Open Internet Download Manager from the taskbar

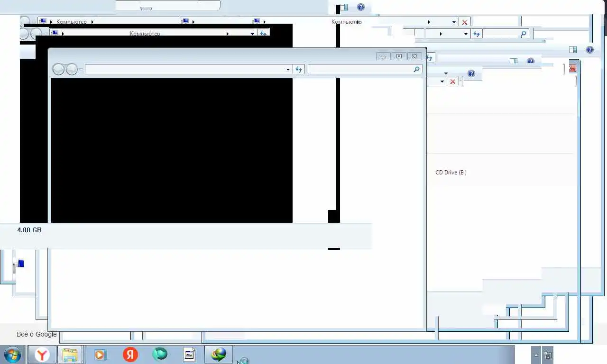click(x=219, y=354)
